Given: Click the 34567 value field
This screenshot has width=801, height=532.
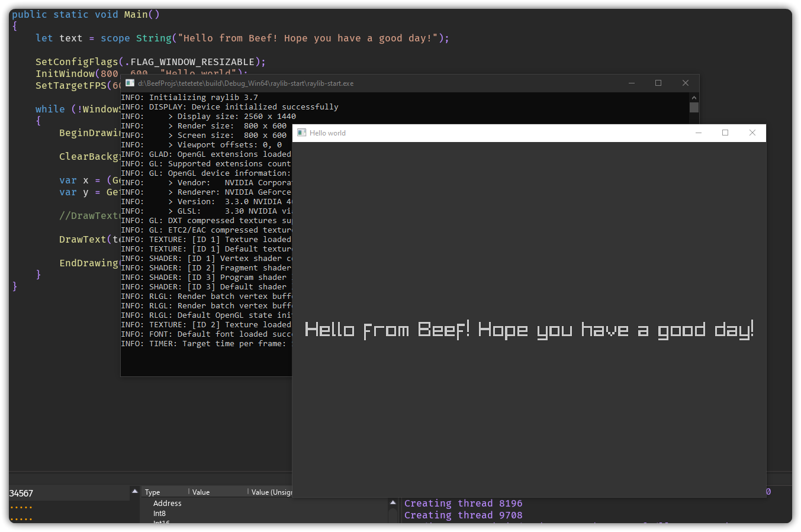Looking at the screenshot, I should click(x=69, y=493).
